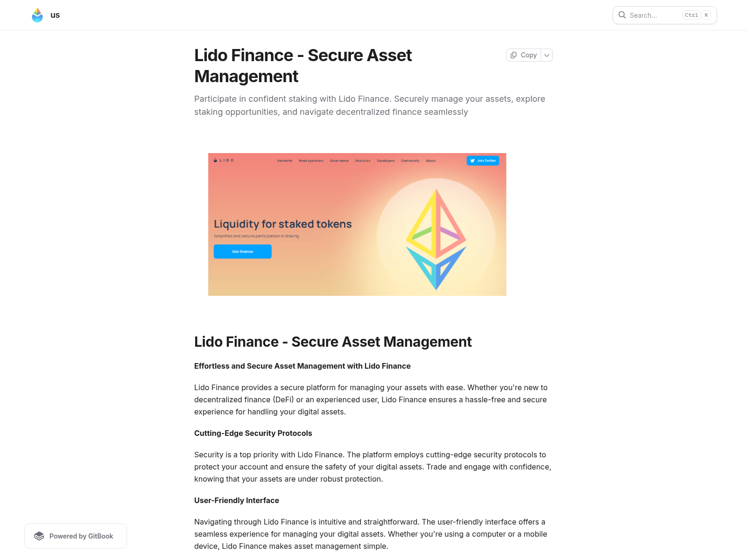Click the GitBook space drop logo
The height and width of the screenshot is (560, 747).
tap(38, 14)
